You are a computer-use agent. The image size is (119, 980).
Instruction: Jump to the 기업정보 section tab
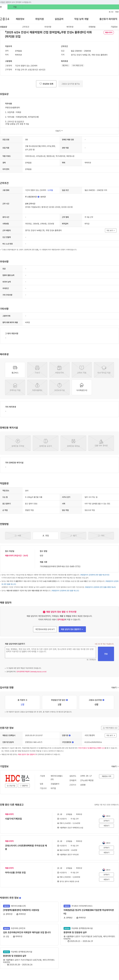[x=114, y=27]
